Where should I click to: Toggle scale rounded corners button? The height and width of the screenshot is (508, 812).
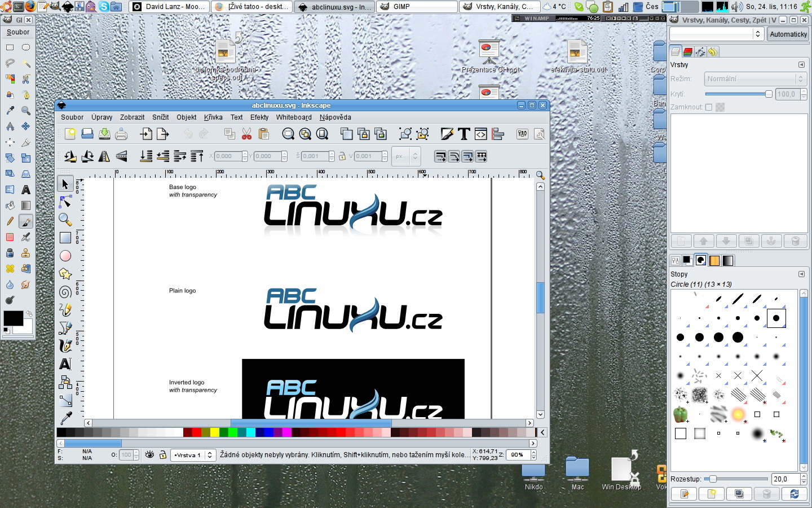tap(454, 156)
